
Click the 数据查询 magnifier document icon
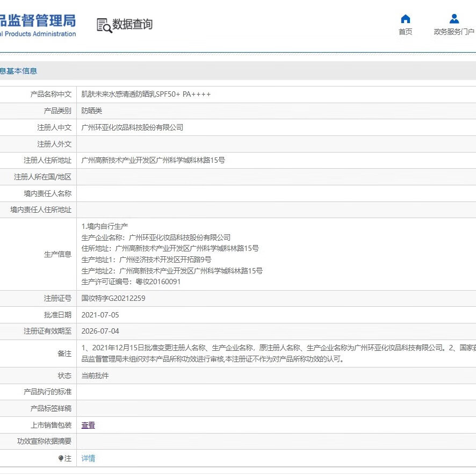[104, 25]
